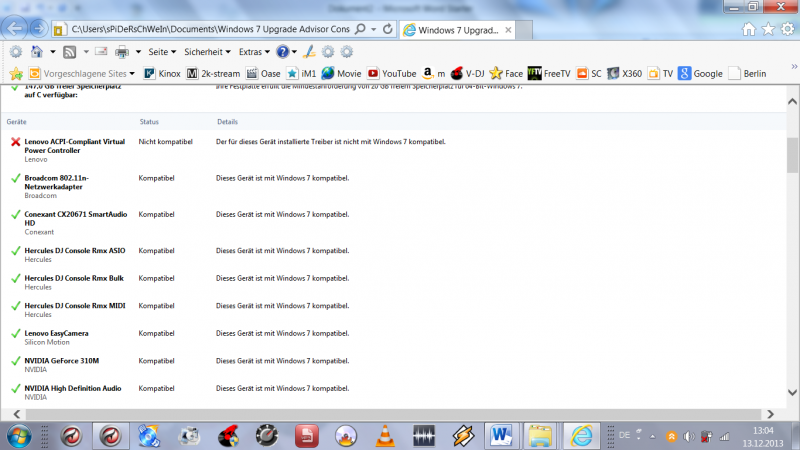Open the Amazon m bookmark

click(434, 73)
